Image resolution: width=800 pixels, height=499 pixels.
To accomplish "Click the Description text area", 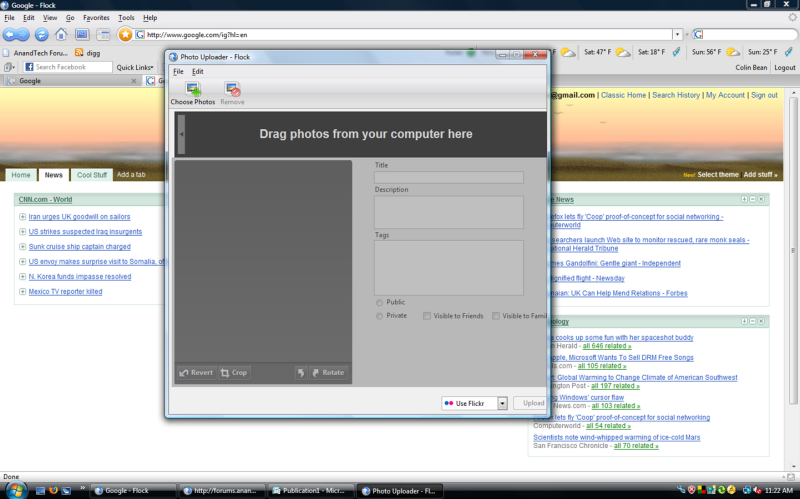I will point(448,212).
